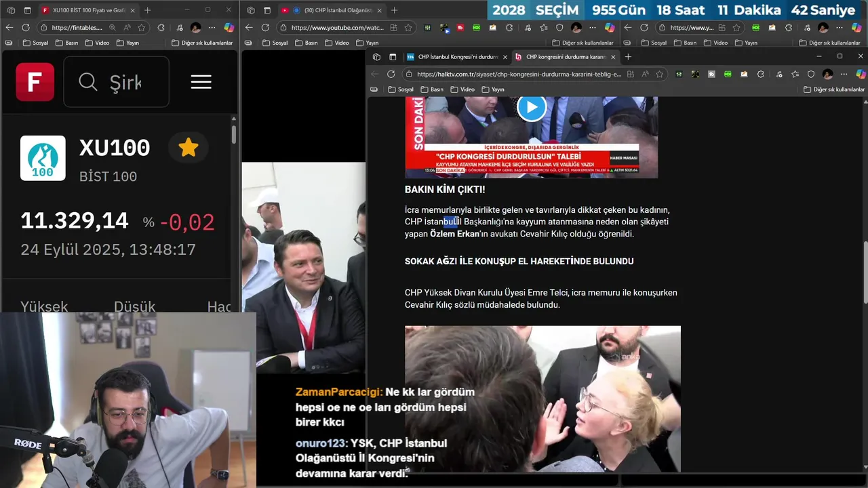The width and height of the screenshot is (868, 488).
Task: Open extensions in the Fintables window
Action: (x=161, y=27)
